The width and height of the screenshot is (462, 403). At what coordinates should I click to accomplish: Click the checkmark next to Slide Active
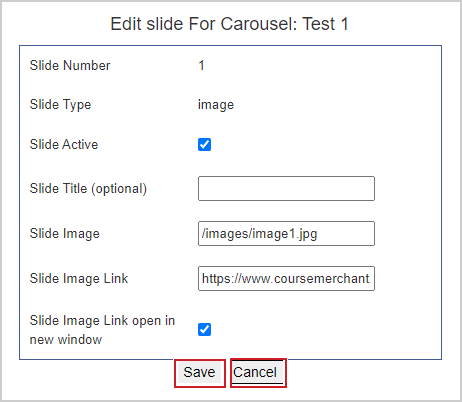point(204,145)
